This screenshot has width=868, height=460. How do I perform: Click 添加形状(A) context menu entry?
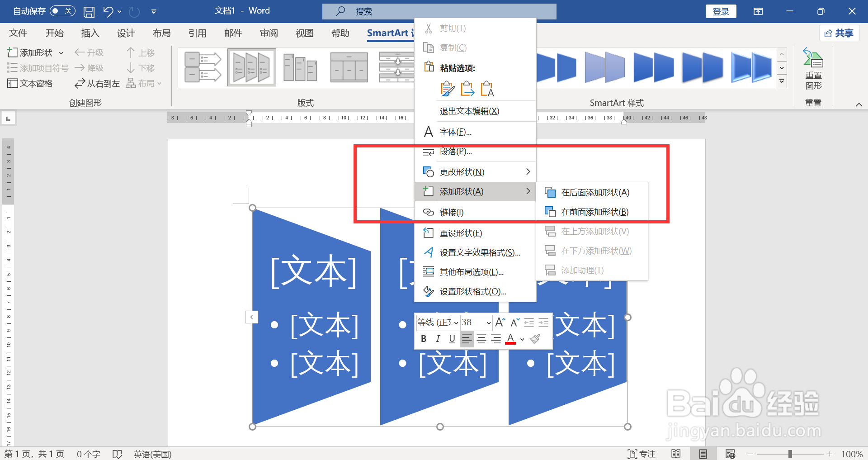[x=475, y=192]
